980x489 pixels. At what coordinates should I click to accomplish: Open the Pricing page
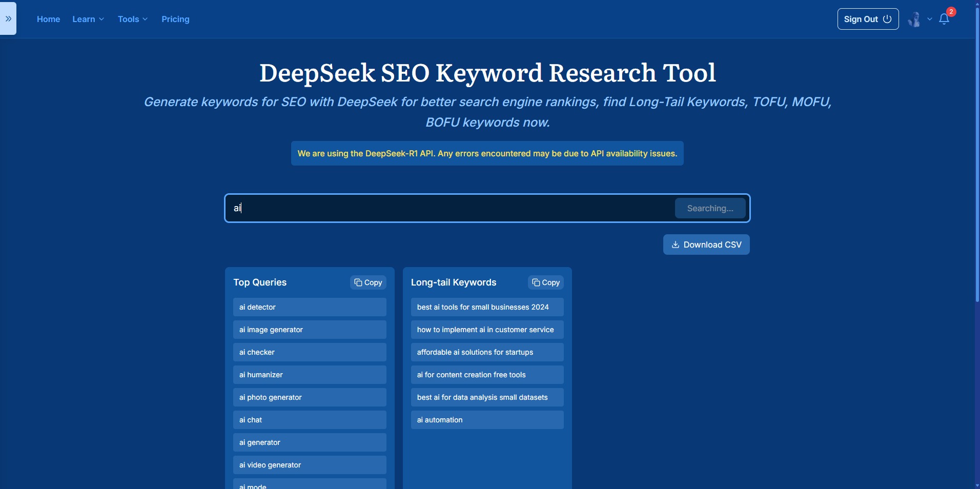click(x=175, y=19)
